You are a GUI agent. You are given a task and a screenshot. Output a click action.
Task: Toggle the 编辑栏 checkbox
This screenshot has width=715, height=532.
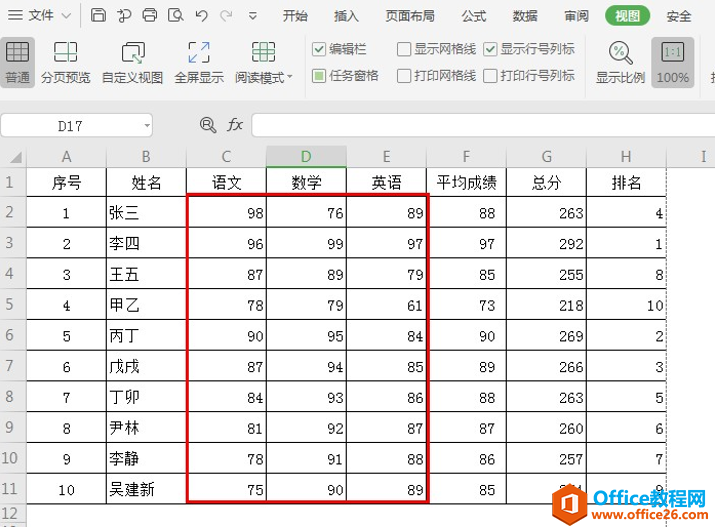pos(319,49)
